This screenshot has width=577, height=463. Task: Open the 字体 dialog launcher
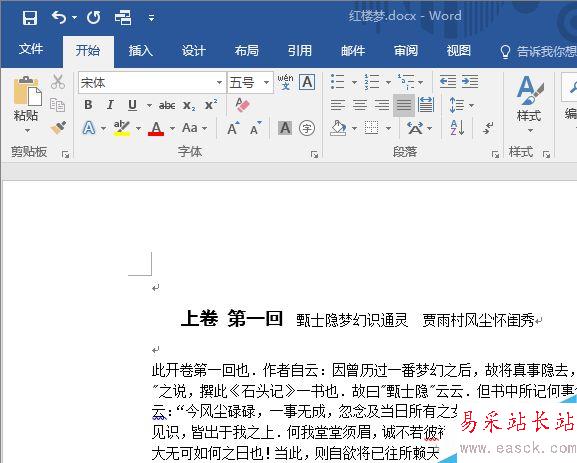click(314, 155)
